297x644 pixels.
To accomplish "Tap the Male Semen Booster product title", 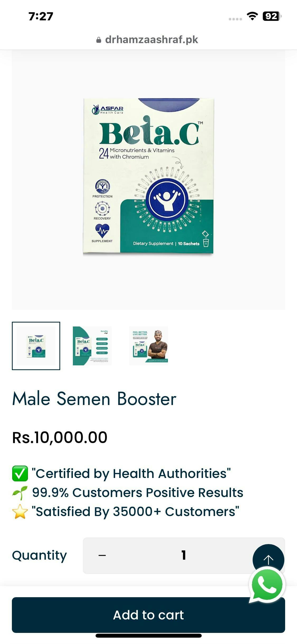I will 94,399.
